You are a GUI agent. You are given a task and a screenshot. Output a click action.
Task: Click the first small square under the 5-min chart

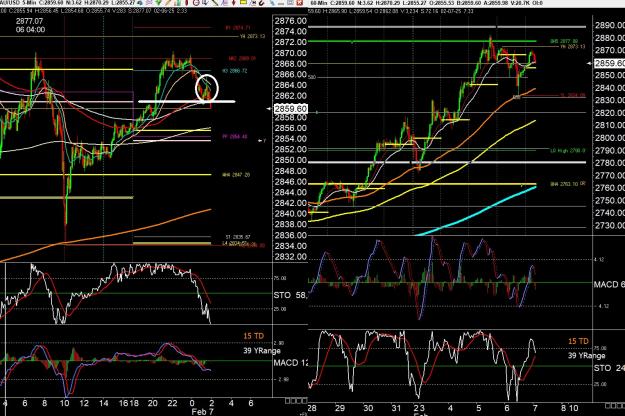tap(288, 400)
